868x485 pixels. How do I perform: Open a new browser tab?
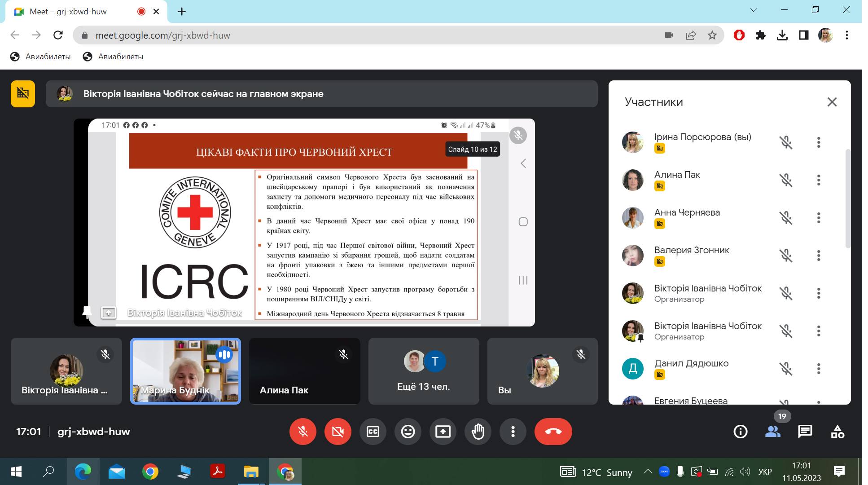182,12
